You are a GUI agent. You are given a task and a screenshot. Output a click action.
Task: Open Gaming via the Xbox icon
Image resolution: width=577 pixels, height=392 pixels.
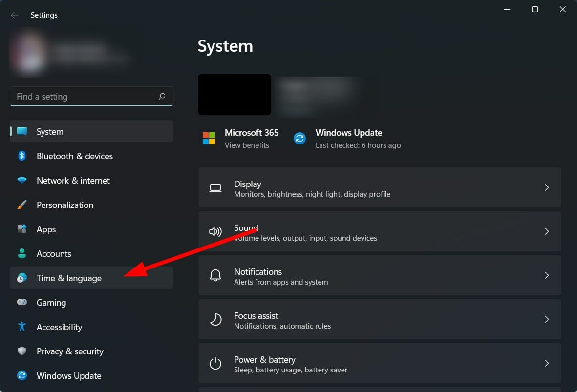(22, 302)
